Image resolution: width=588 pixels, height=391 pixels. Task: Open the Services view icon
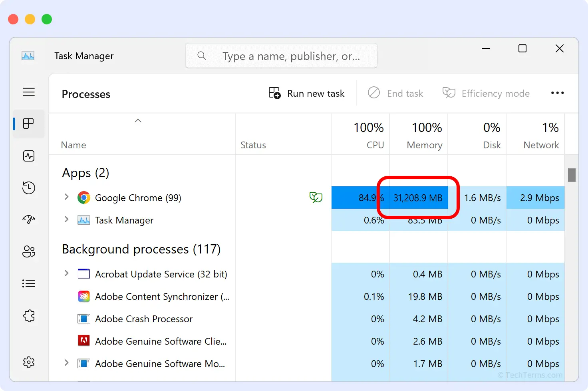pos(29,316)
